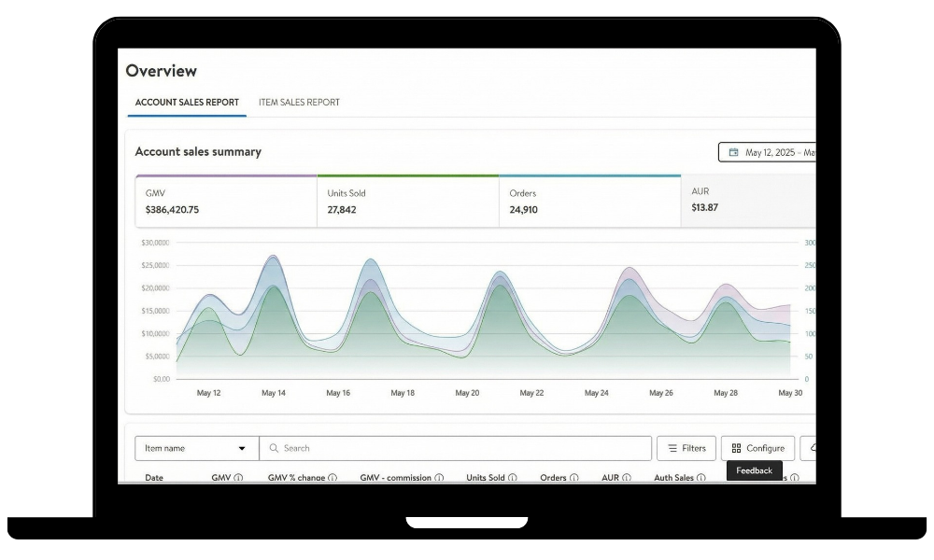The width and height of the screenshot is (934, 560).
Task: Select the Account Sales Report tab
Action: click(187, 103)
